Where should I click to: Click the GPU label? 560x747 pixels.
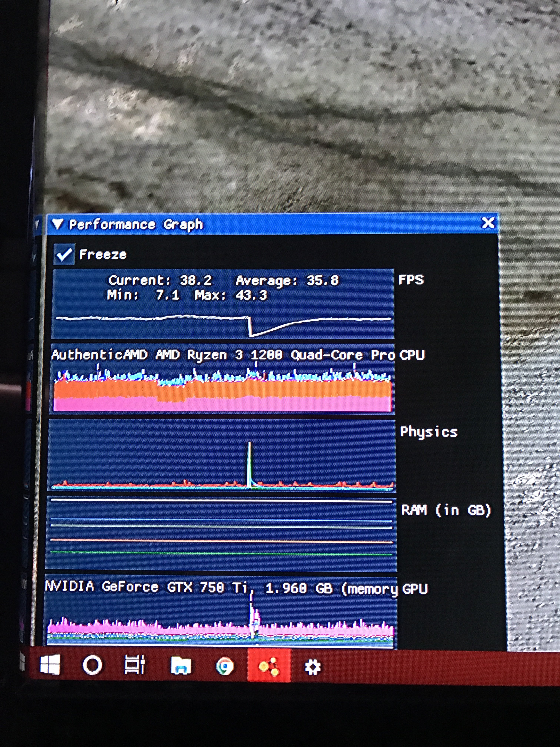tap(415, 589)
